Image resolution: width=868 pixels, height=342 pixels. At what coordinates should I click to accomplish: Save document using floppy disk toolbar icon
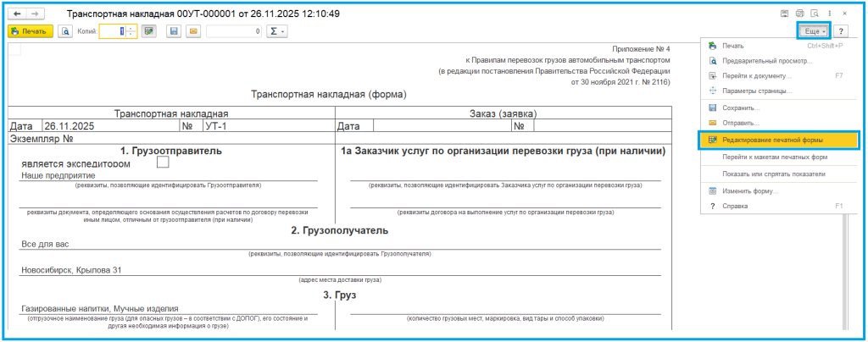coord(174,31)
